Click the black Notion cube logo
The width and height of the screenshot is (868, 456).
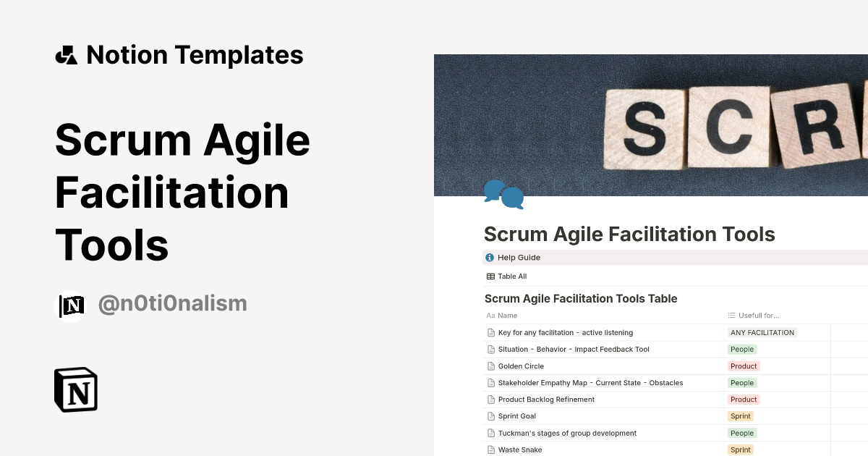pos(76,389)
